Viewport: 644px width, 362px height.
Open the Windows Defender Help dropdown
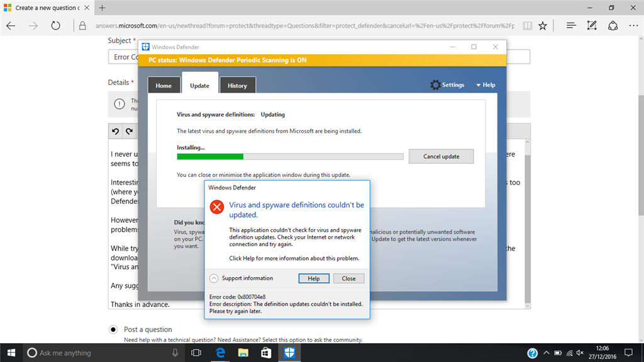click(486, 85)
